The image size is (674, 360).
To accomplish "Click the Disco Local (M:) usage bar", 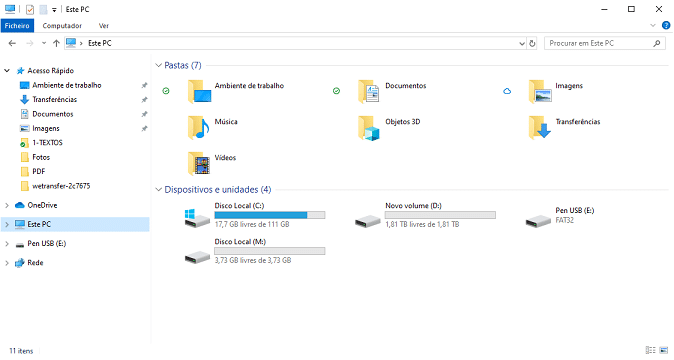I will pos(270,251).
